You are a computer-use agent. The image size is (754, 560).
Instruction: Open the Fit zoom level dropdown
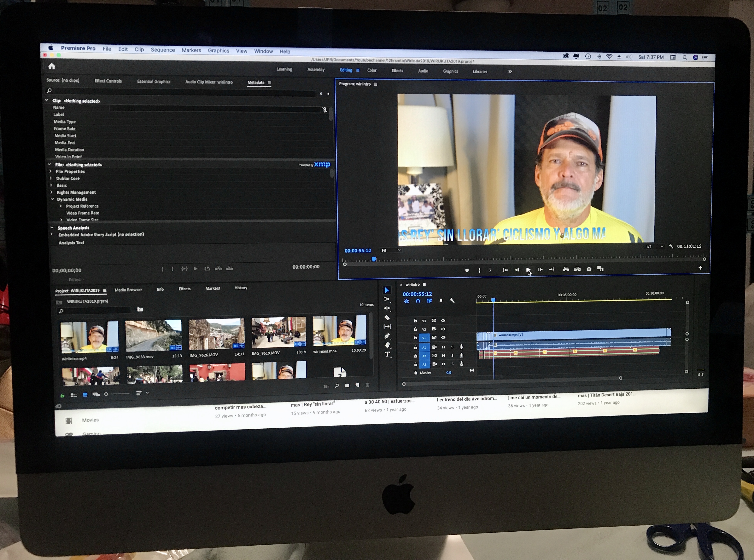391,250
